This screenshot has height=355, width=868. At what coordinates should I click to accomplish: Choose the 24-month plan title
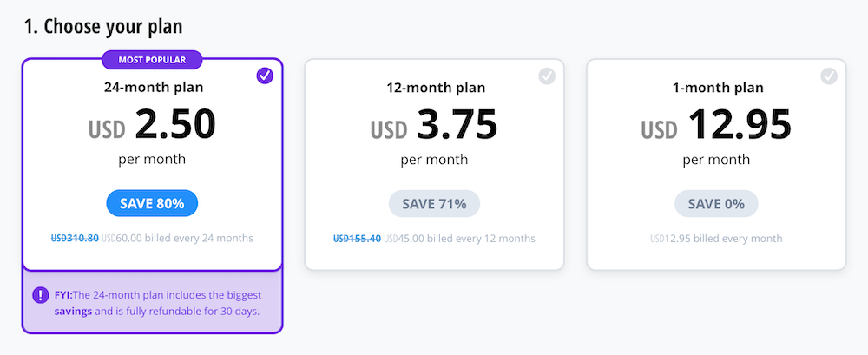(x=152, y=87)
